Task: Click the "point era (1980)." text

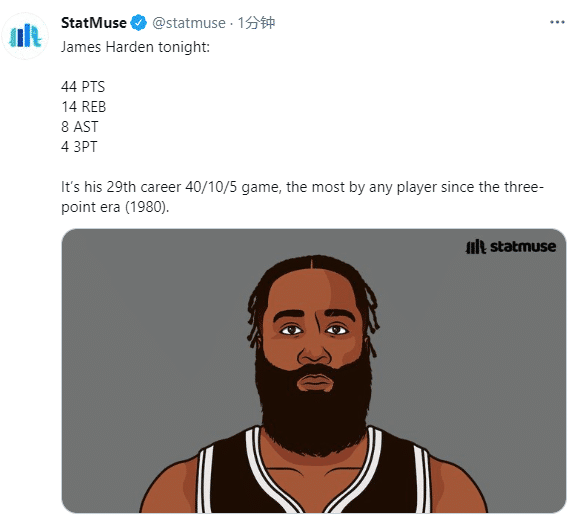Action: [115, 207]
